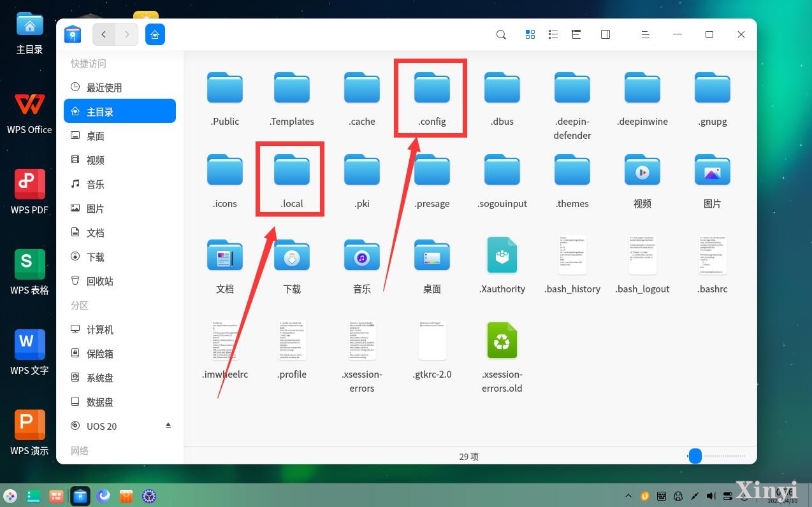Open the launcher in the taskbar

coord(10,496)
